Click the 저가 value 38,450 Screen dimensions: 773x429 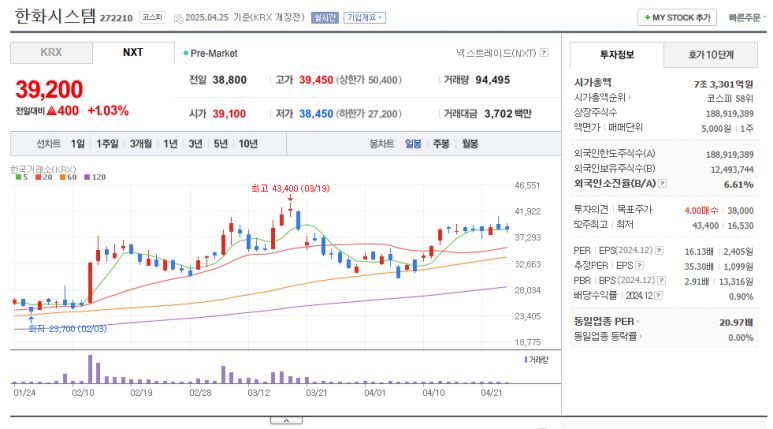[316, 114]
